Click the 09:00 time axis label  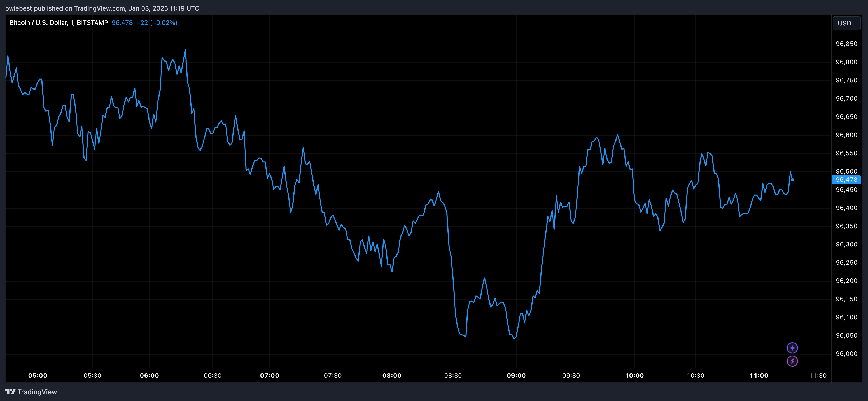(x=516, y=375)
